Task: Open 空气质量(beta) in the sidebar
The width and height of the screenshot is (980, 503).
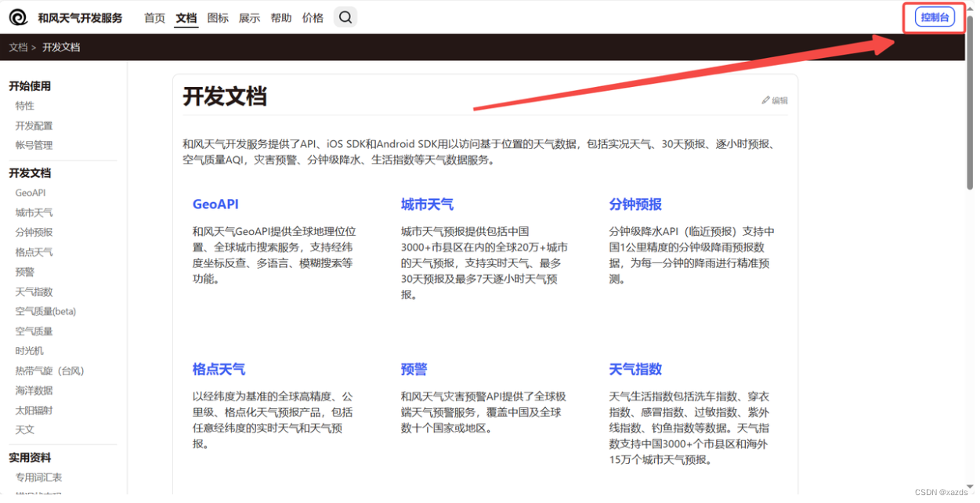Action: (x=45, y=311)
